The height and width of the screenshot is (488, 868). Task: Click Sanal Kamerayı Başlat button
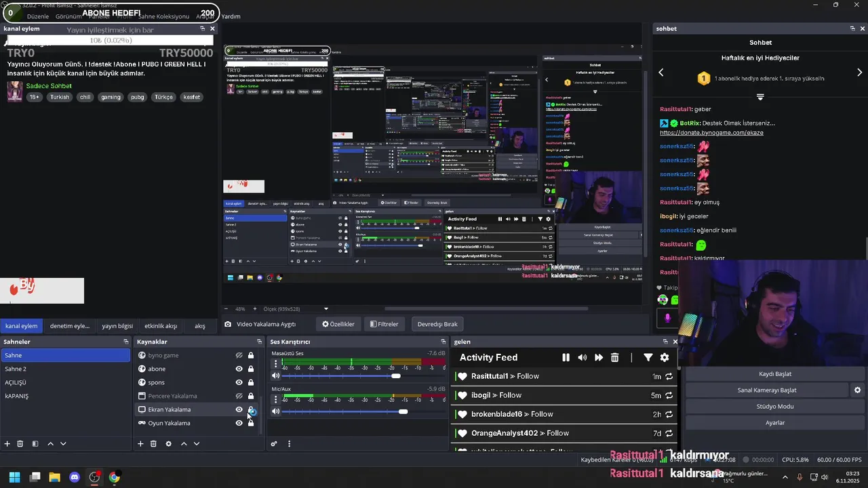pos(767,390)
